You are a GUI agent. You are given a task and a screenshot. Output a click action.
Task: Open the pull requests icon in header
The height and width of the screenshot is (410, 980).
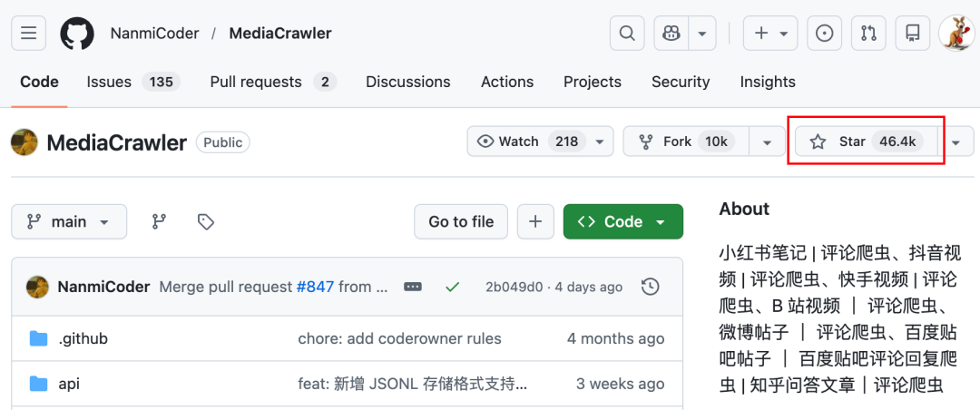click(x=868, y=34)
